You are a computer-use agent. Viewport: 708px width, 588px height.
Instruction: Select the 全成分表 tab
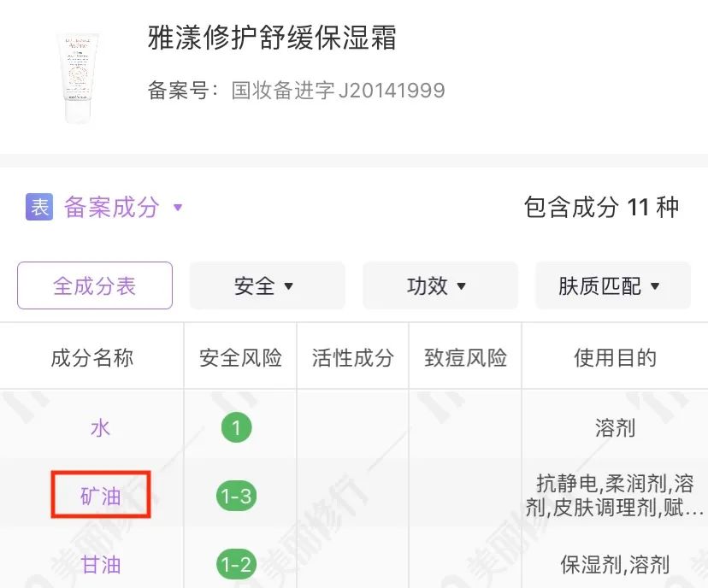click(95, 285)
